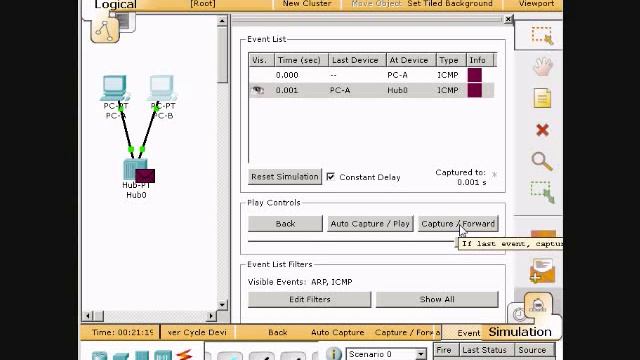Click PC-B computer in the workspace
This screenshot has width=640, height=360.
[x=162, y=88]
